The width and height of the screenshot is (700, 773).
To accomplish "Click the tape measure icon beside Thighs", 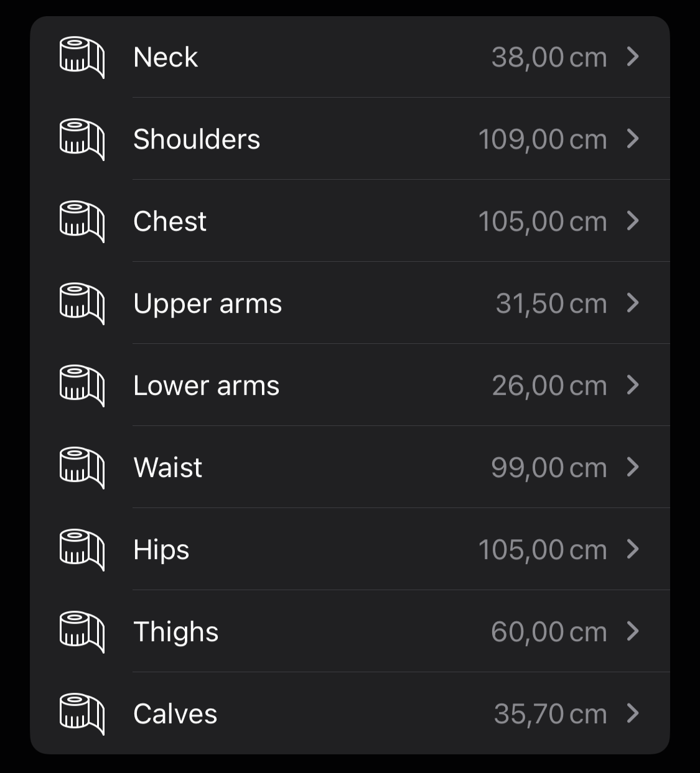I will pyautogui.click(x=82, y=632).
